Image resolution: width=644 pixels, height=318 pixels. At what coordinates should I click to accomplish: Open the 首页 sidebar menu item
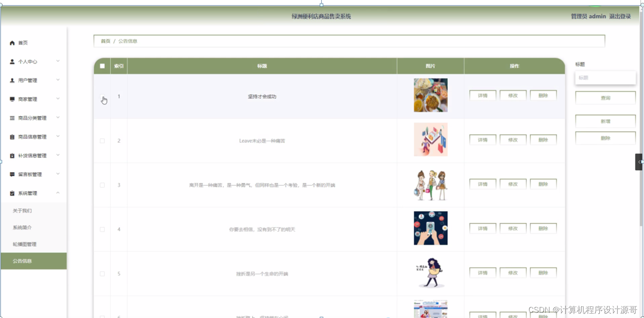33,43
